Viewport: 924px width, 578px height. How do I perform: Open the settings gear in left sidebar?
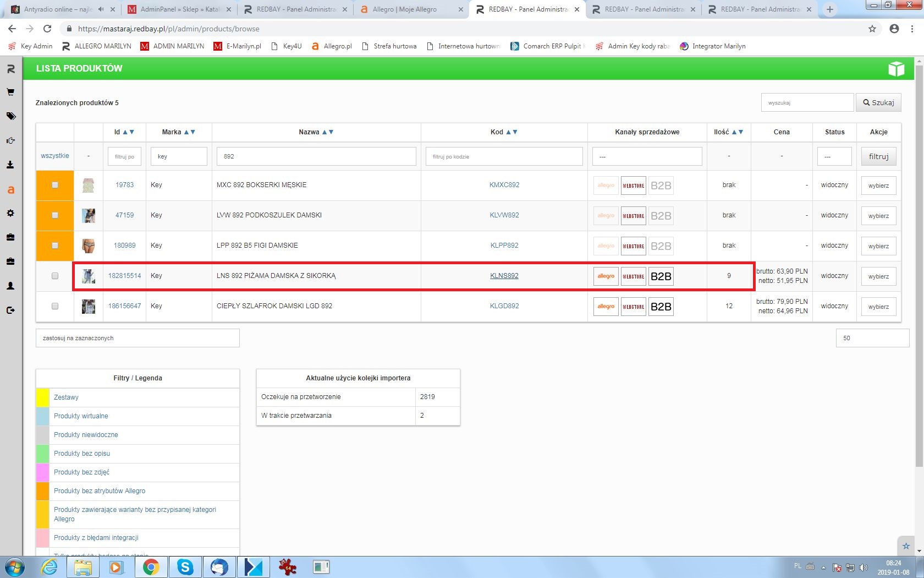point(10,213)
